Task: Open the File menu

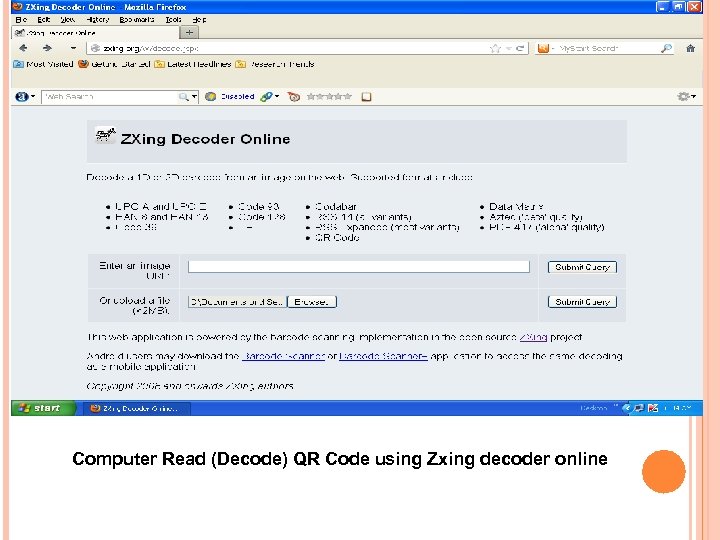Action: [x=21, y=20]
